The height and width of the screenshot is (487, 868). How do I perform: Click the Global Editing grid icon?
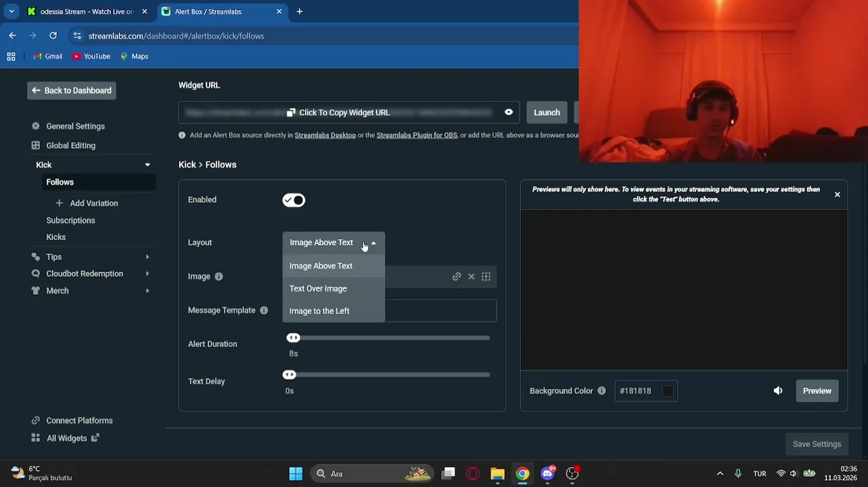(x=35, y=145)
